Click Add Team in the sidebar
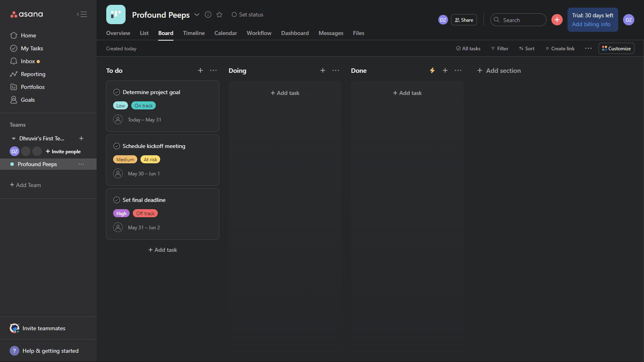This screenshot has width=644, height=362. 25,185
